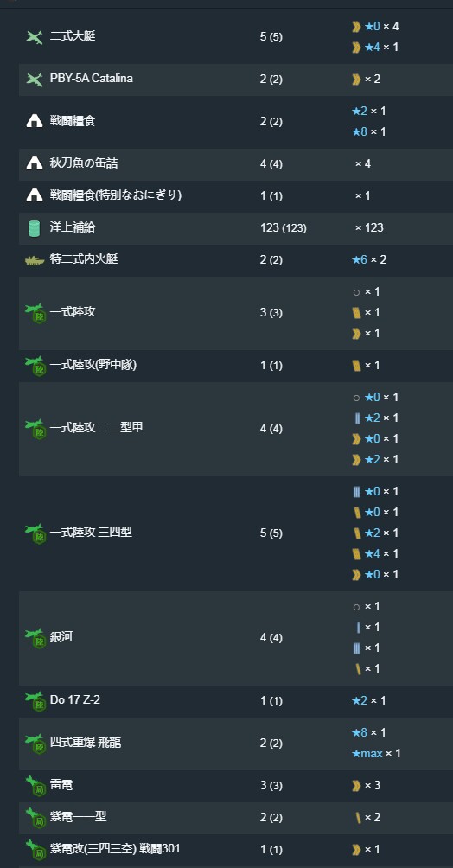Click the landing craft icon beside 特二式内火艇

(35, 259)
